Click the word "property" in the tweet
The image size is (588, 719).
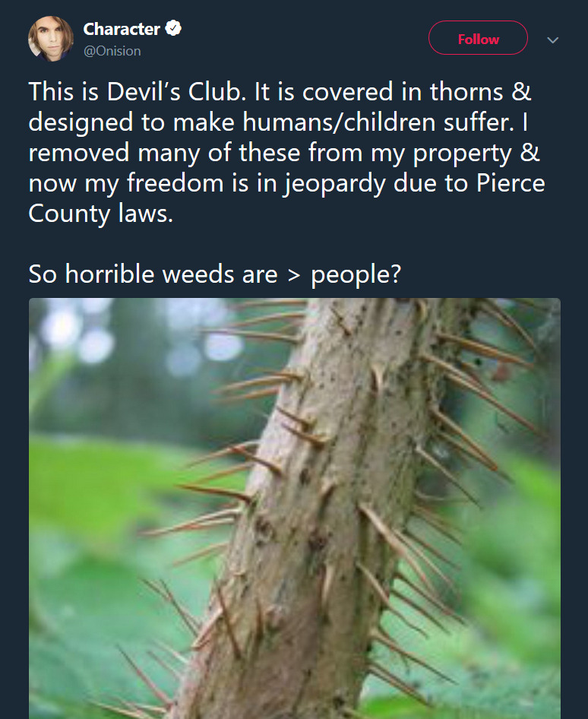(463, 154)
